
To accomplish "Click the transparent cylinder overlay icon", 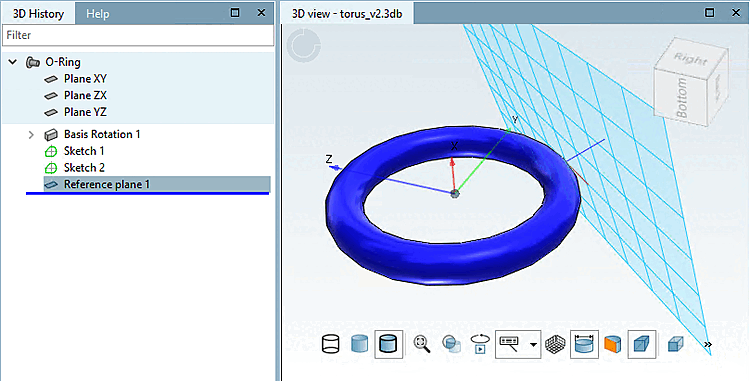I will [x=451, y=344].
